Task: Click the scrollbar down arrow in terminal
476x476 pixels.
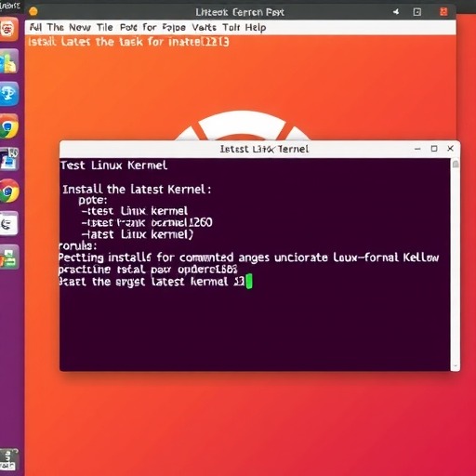Action: point(456,366)
